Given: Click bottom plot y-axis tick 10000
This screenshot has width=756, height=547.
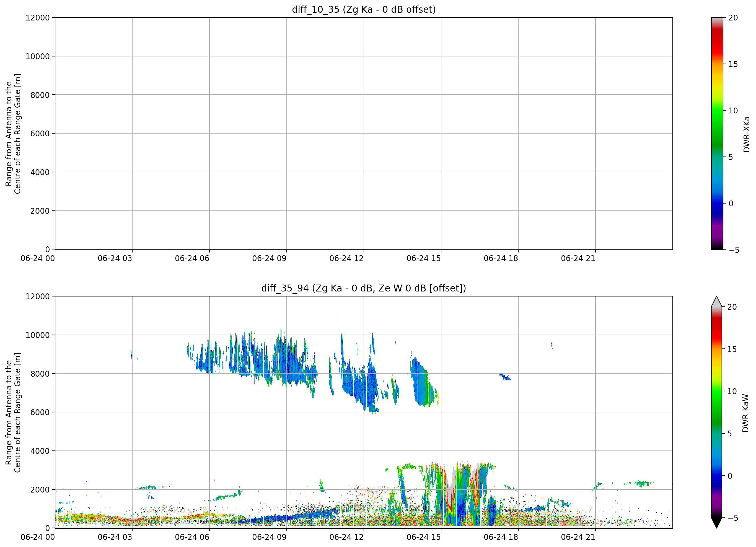Looking at the screenshot, I should (38, 335).
